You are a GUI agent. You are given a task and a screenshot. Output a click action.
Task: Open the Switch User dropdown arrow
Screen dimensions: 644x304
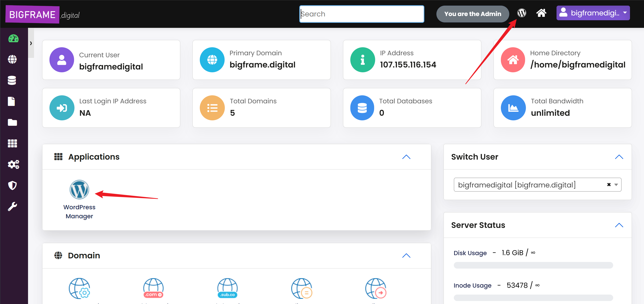616,185
